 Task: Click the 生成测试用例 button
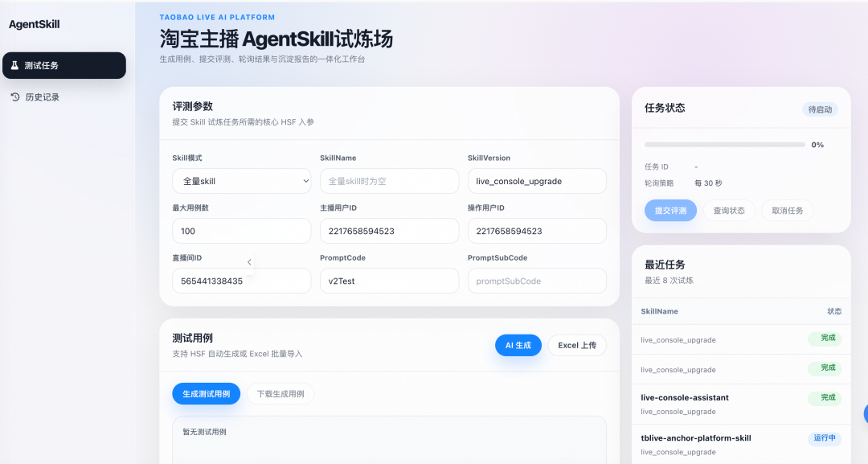(x=206, y=394)
